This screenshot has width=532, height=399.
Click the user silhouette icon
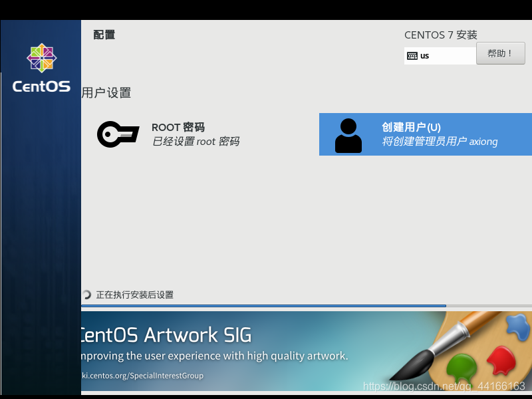[x=348, y=136]
